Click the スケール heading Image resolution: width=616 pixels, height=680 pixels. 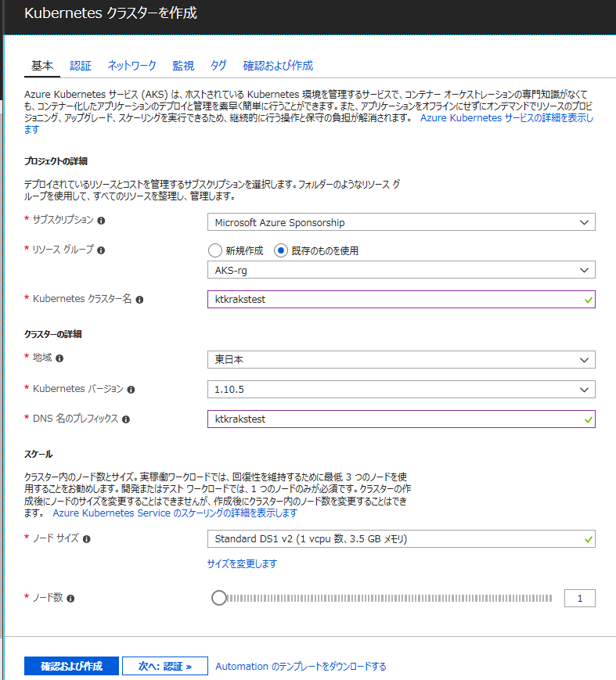pyautogui.click(x=38, y=455)
